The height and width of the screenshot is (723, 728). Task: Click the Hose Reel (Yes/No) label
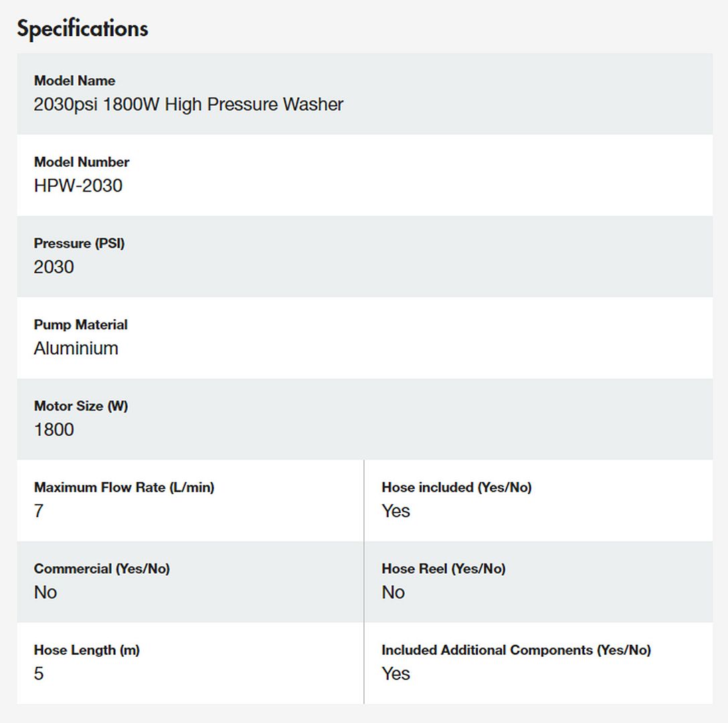[x=443, y=569]
